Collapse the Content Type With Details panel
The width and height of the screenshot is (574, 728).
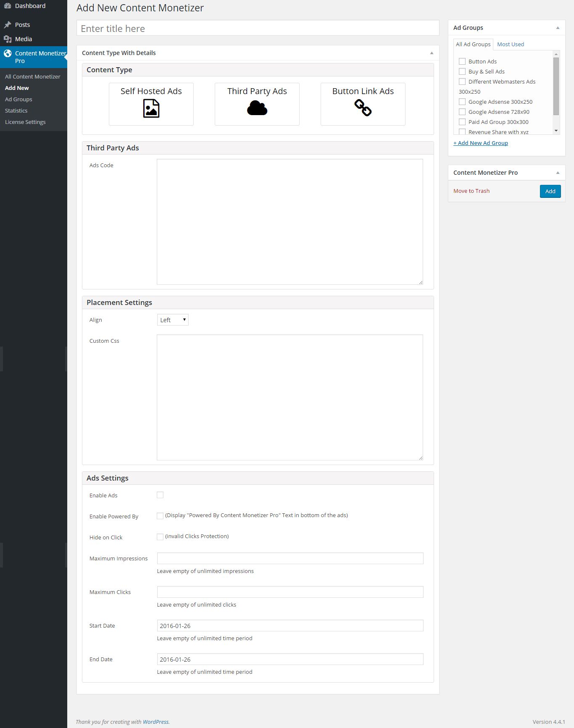tap(432, 53)
